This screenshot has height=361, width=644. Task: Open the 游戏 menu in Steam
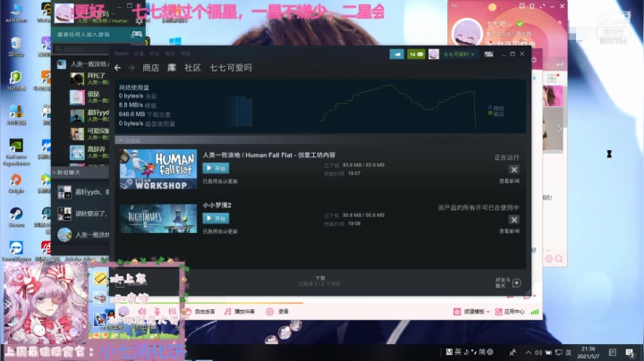point(170,54)
